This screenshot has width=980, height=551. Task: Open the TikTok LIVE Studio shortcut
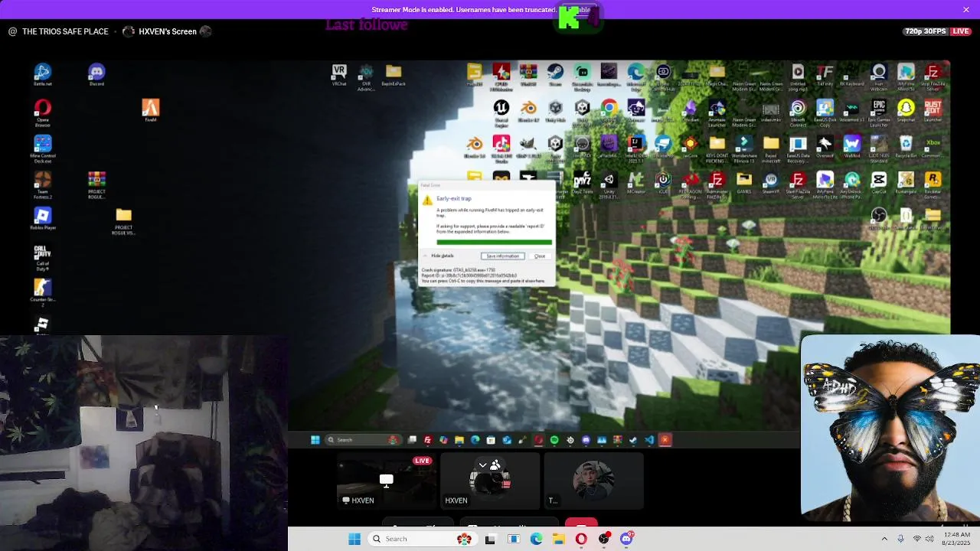click(501, 148)
